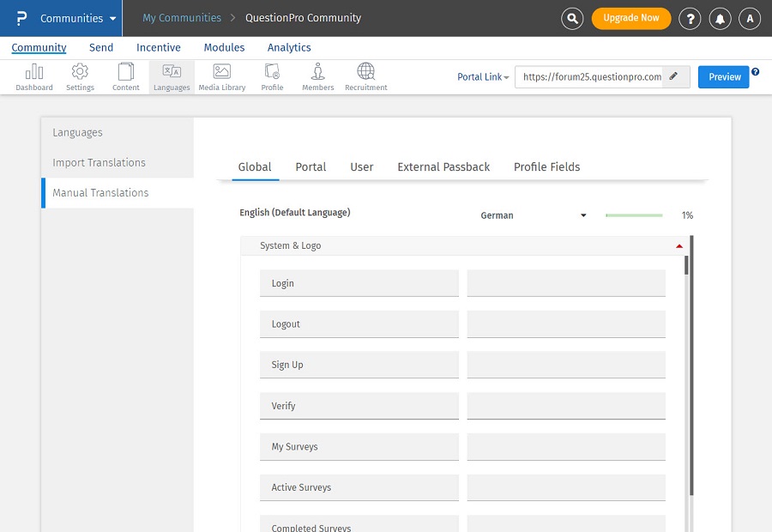Click the blue Preview button

tap(723, 77)
